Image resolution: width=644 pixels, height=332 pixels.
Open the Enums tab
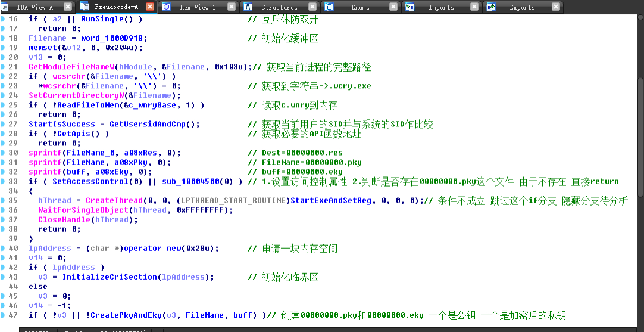coord(360,7)
